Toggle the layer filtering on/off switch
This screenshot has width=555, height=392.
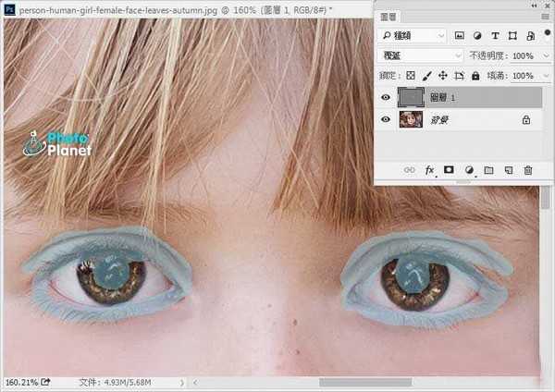[x=548, y=32]
